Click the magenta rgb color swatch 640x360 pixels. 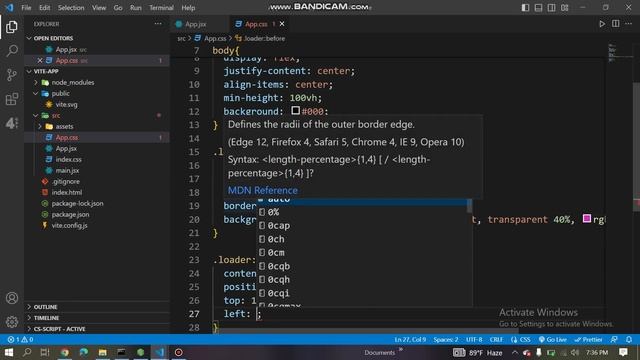[x=587, y=218]
